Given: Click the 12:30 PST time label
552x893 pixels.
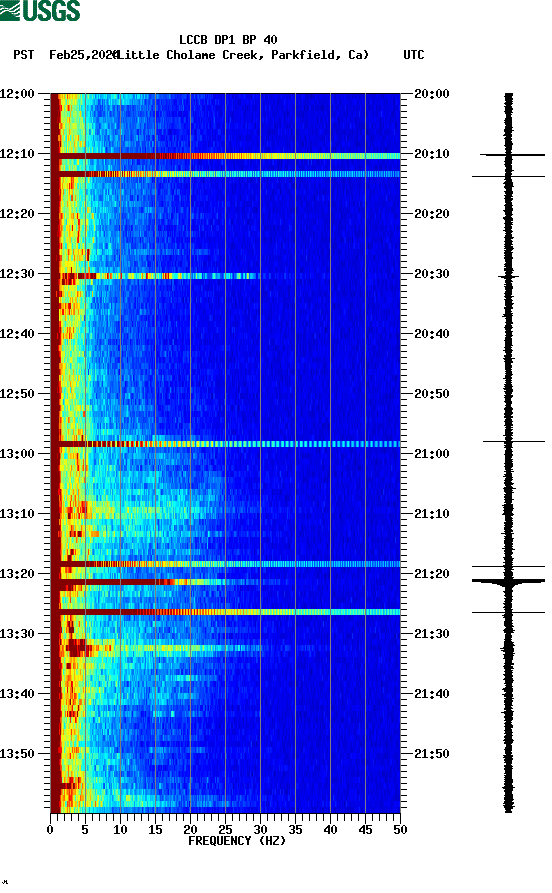Looking at the screenshot, I should pyautogui.click(x=17, y=273).
